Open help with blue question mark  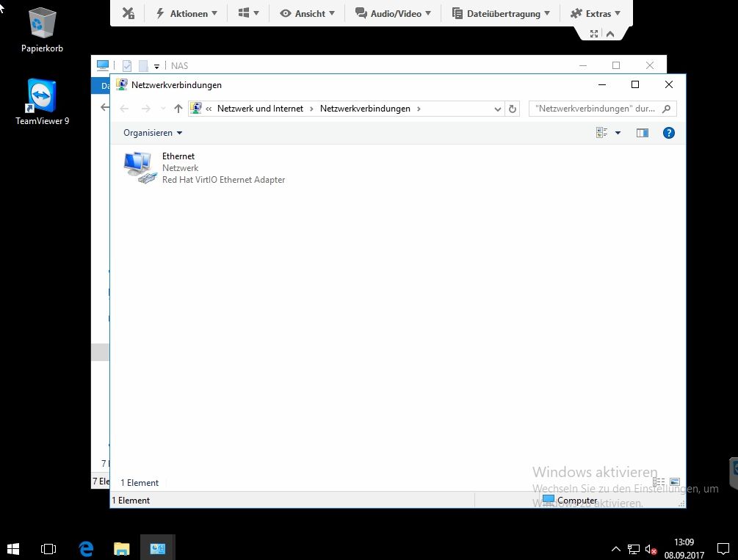pyautogui.click(x=668, y=133)
